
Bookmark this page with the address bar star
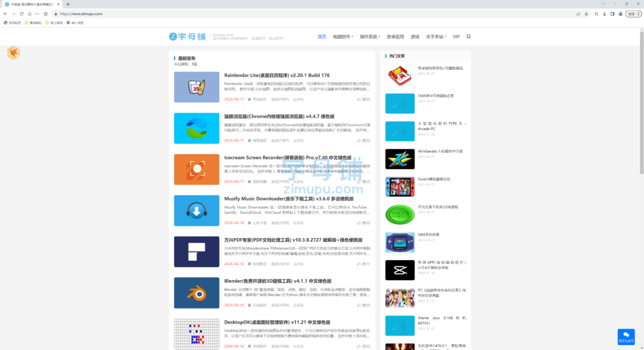pyautogui.click(x=586, y=14)
